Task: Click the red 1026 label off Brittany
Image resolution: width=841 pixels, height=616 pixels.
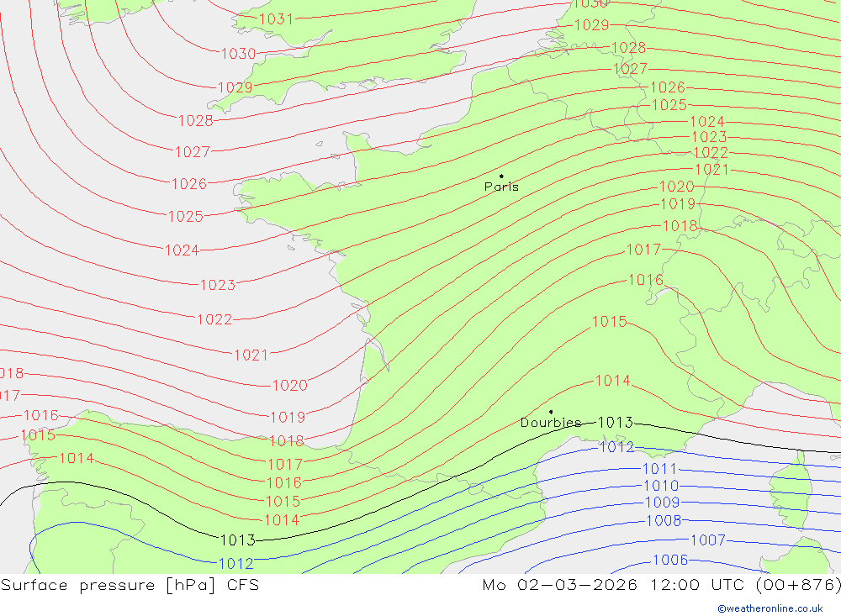Action: (188, 184)
